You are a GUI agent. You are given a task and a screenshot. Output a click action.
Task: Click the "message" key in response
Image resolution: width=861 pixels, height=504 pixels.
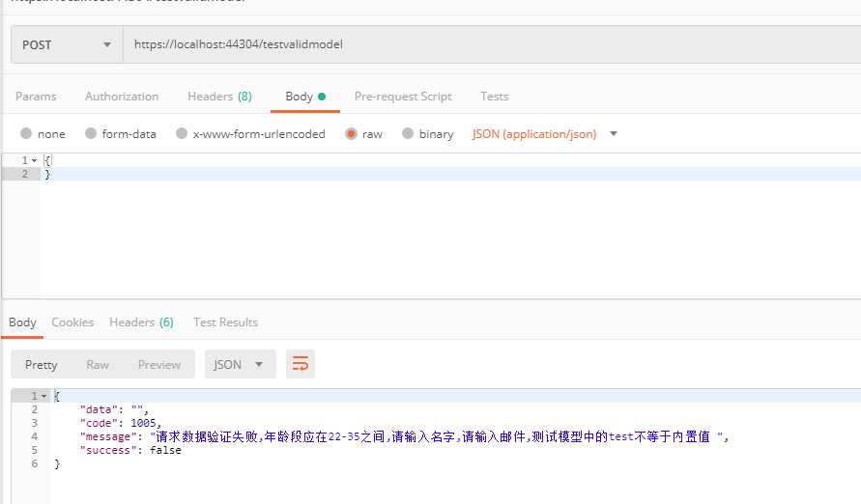[x=108, y=437]
